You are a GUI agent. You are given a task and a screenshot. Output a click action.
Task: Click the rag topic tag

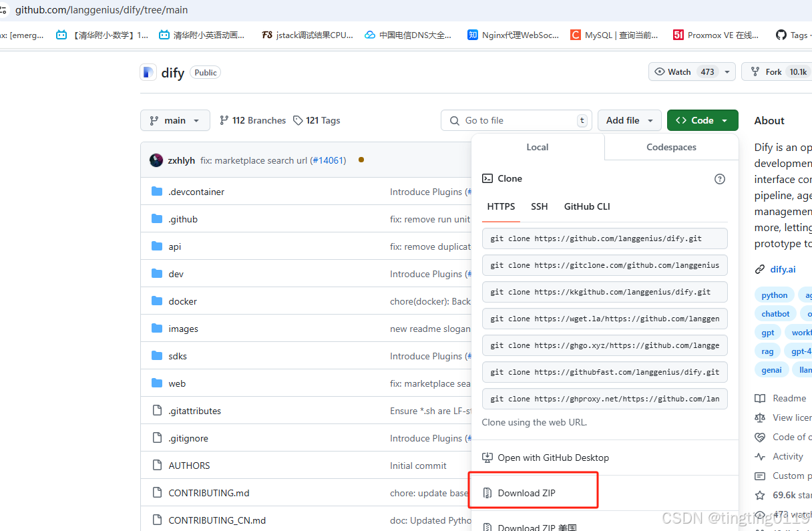pyautogui.click(x=767, y=351)
